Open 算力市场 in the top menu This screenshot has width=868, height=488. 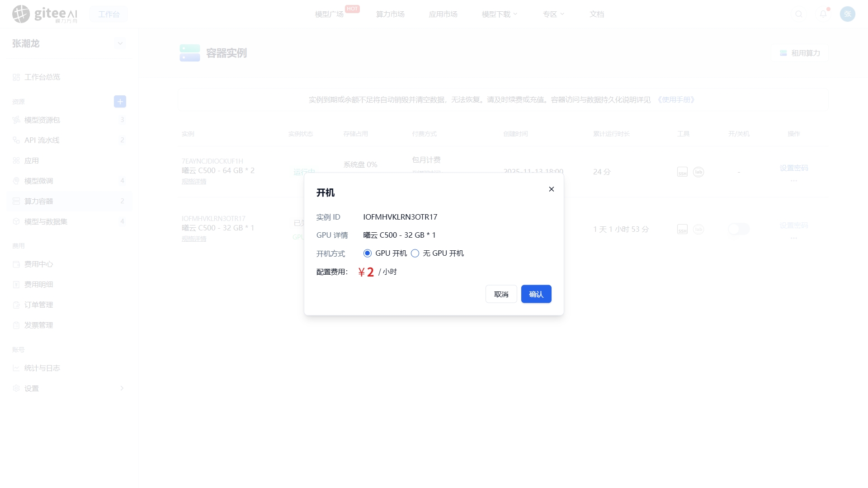coord(390,14)
